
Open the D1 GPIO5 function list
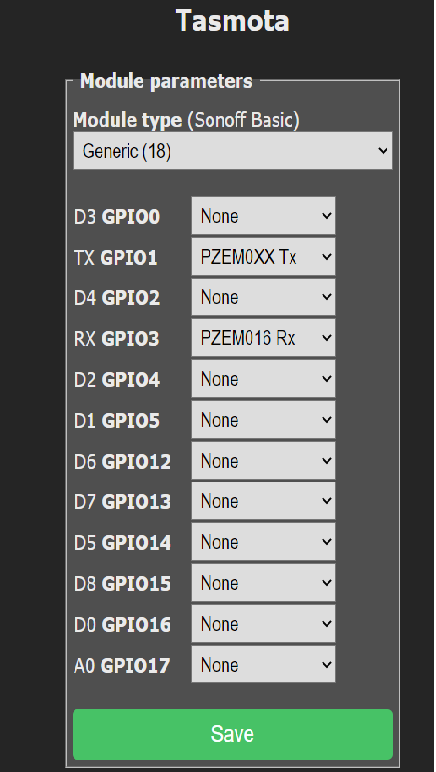[263, 420]
